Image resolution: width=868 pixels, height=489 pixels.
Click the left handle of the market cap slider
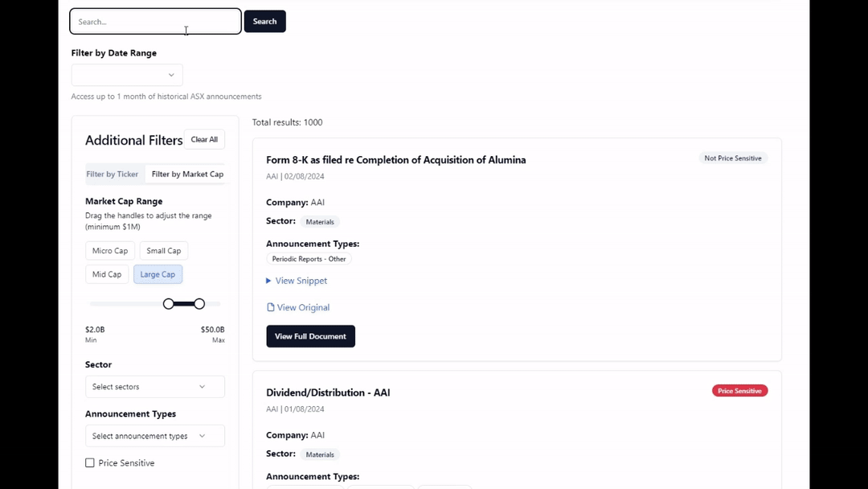click(x=167, y=303)
